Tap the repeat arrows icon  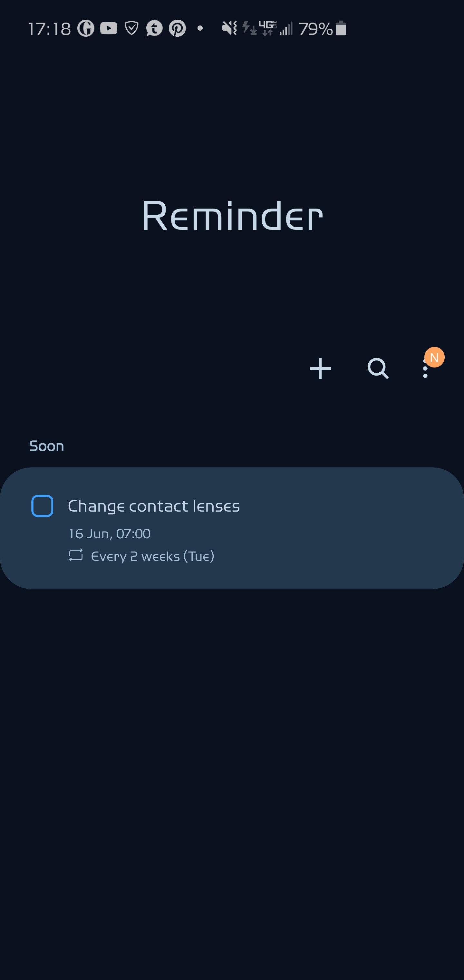pos(76,555)
